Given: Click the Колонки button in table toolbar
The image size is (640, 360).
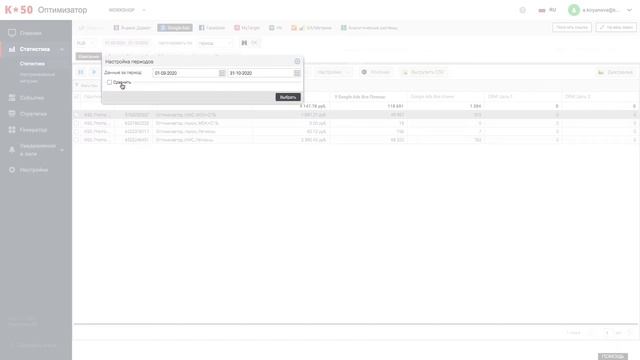Looking at the screenshot, I should click(376, 72).
